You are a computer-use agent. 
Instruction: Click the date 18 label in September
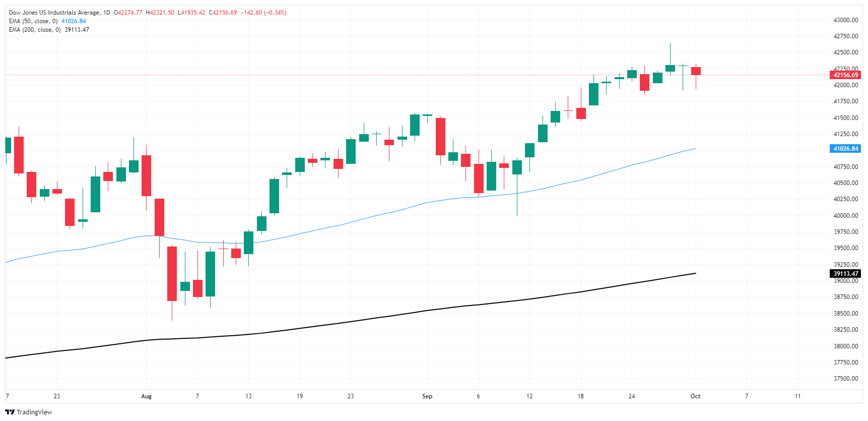[x=580, y=396]
